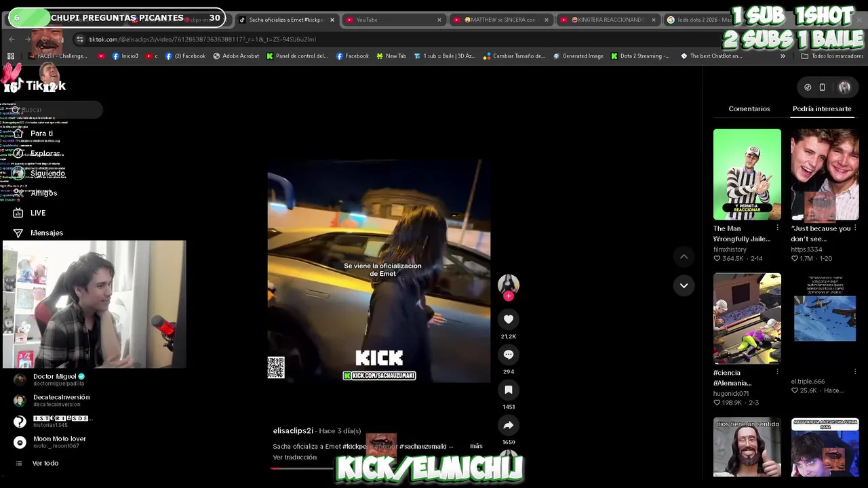Click the browser address bar URL
868x488 pixels.
202,39
